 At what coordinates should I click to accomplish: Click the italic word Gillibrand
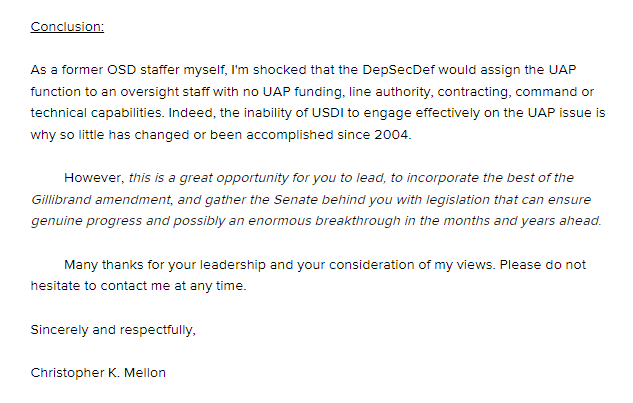[61, 199]
